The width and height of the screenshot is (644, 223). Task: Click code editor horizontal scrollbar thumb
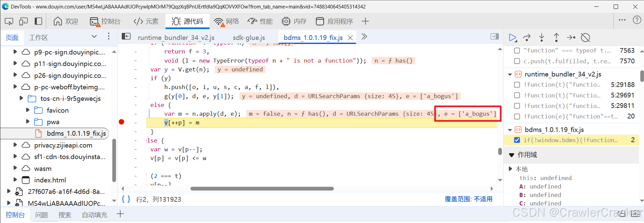[x=262, y=188]
